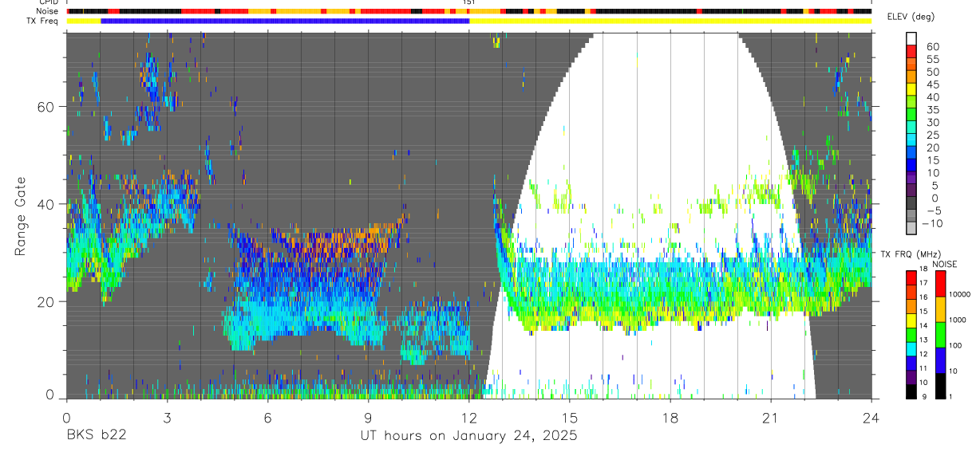Click the x-axis tick label "18"
The width and height of the screenshot is (980, 452).
tap(670, 417)
